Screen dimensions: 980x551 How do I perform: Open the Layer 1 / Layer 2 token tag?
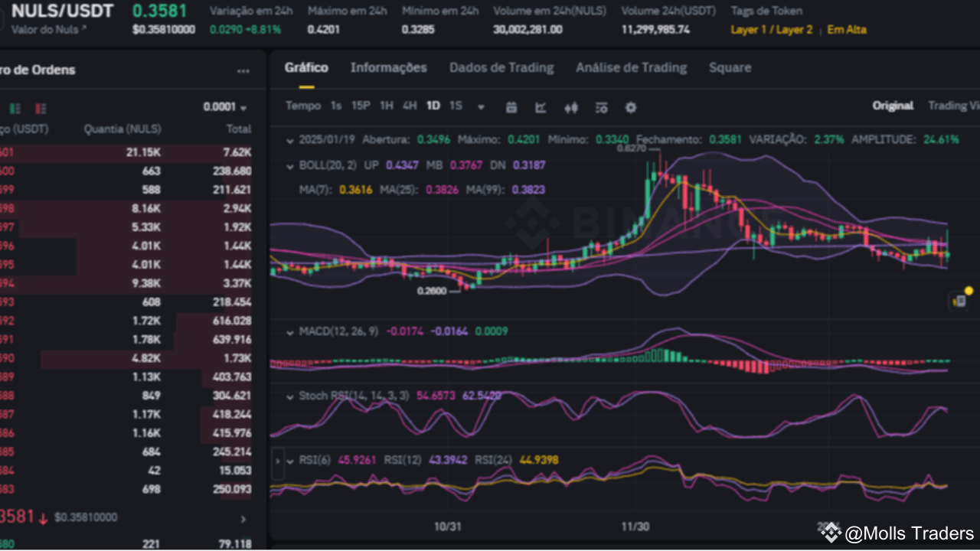pyautogui.click(x=772, y=30)
